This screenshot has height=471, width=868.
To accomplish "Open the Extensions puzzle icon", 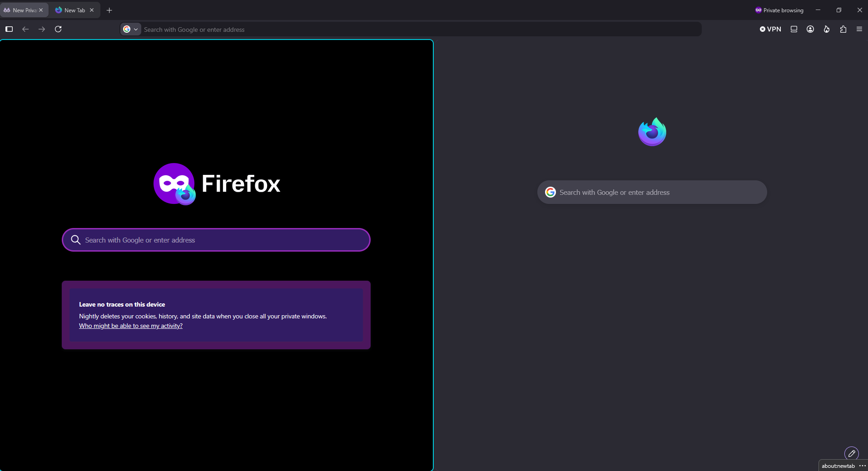I will tap(843, 29).
